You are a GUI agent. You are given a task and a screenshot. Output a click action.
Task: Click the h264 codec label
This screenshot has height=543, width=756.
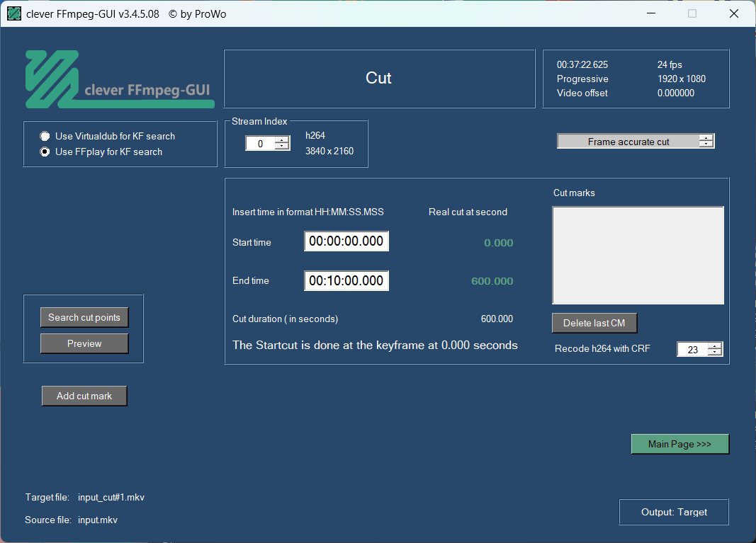(x=315, y=135)
